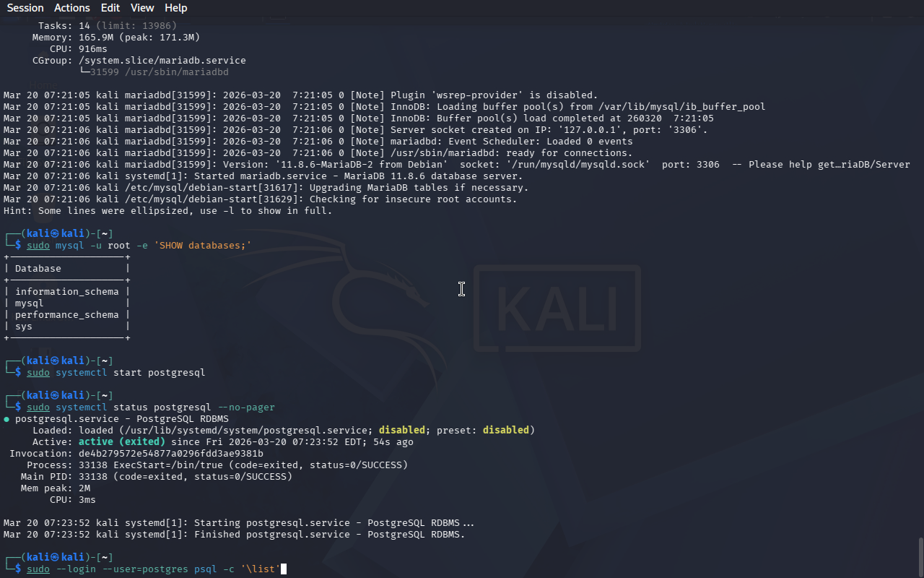
Task: Click the 'active (exited)' status text
Action: (121, 442)
